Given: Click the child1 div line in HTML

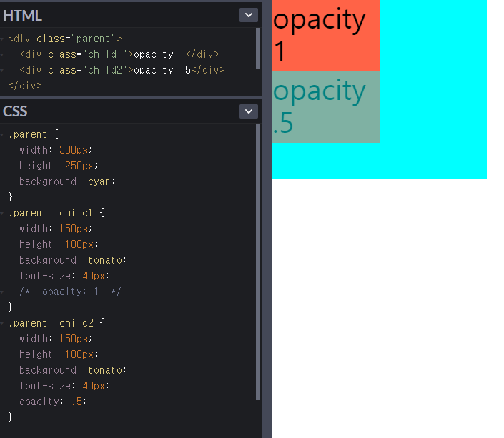Looking at the screenshot, I should 119,54.
